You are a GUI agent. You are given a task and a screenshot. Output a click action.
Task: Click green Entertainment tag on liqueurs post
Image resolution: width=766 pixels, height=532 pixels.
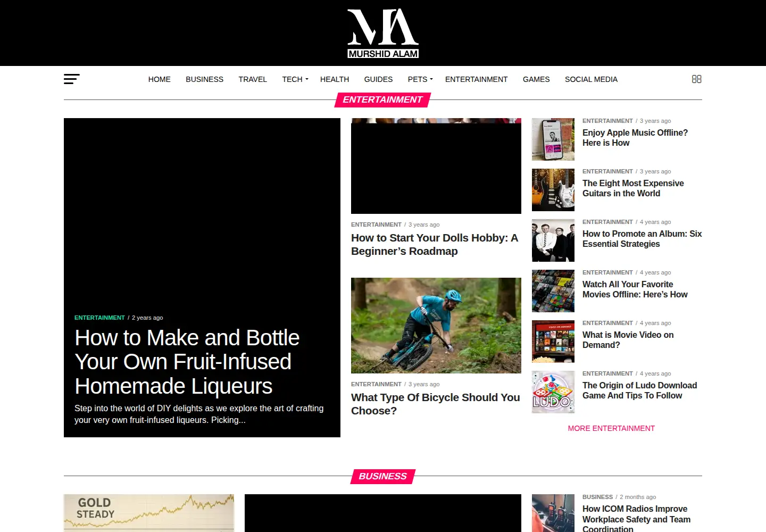click(99, 318)
